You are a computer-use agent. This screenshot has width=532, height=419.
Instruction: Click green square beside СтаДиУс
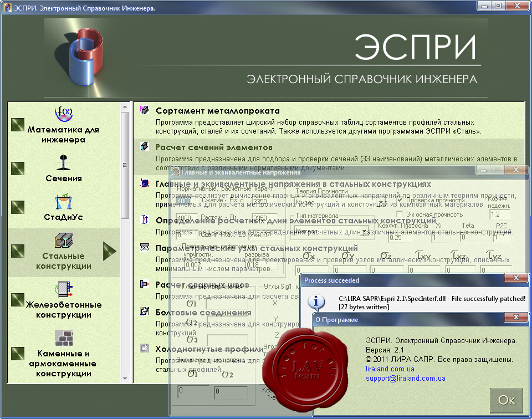coord(18,207)
